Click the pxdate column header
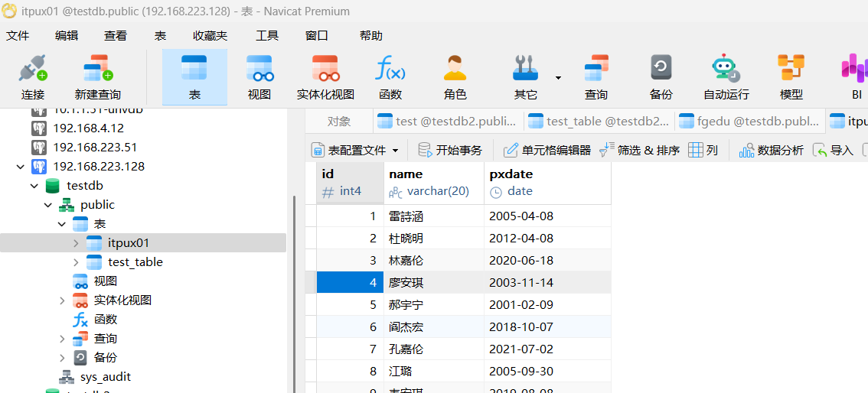Viewport: 868px width, 393px height. [511, 174]
